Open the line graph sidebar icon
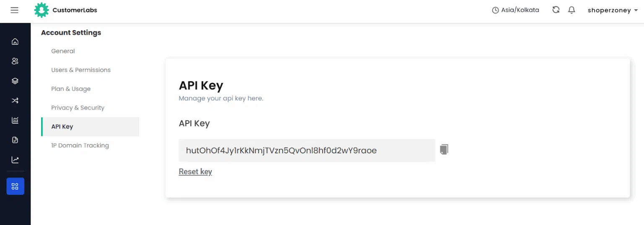Image resolution: width=644 pixels, height=225 pixels. [x=15, y=160]
